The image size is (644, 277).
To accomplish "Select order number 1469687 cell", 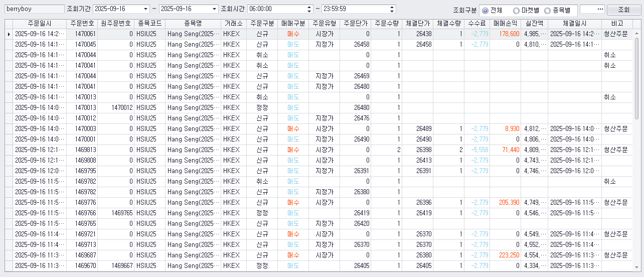I will pos(82,255).
